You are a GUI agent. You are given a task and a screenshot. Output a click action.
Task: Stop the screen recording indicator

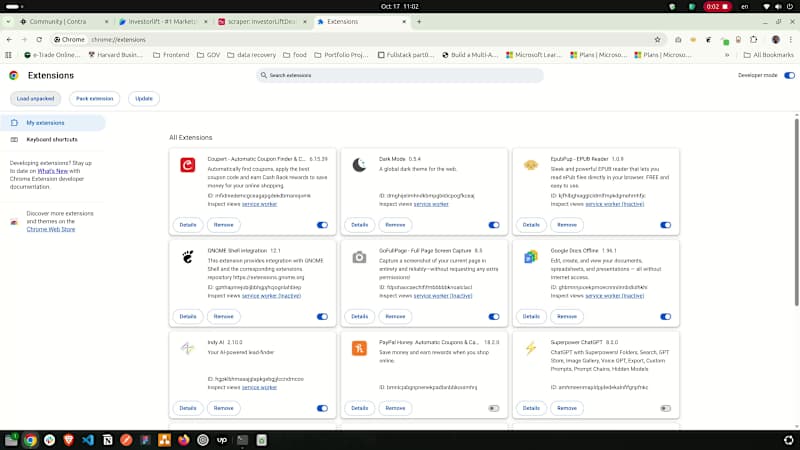coord(717,7)
